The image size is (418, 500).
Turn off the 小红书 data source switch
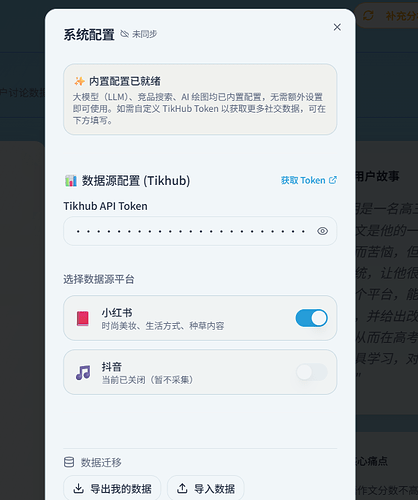coord(311,318)
